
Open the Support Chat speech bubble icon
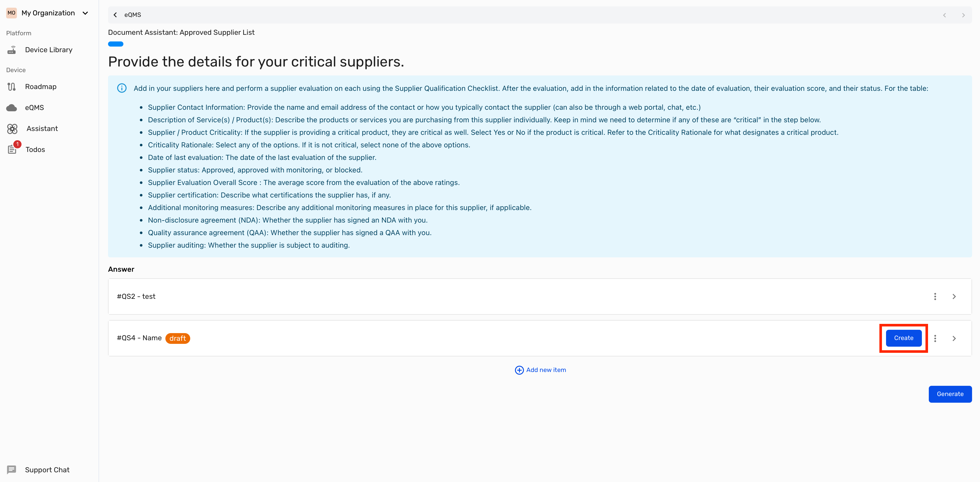pos(12,470)
